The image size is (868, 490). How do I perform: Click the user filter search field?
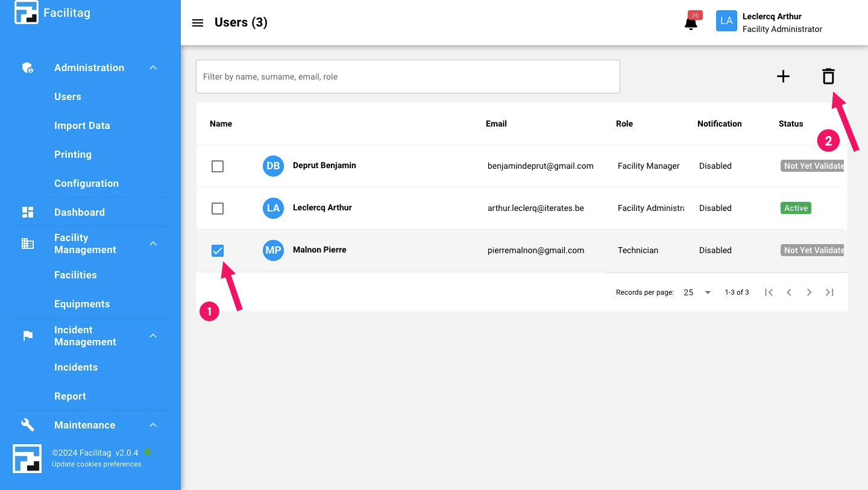point(407,77)
